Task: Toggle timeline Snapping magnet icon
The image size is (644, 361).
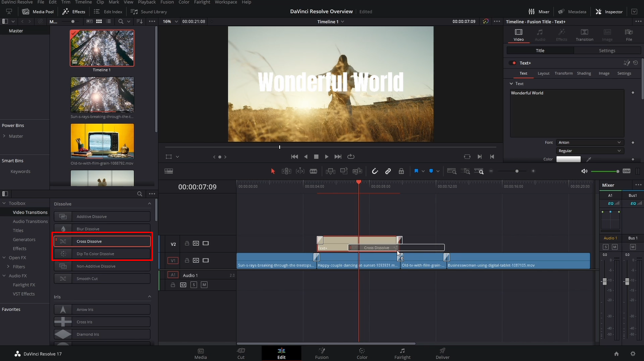Action: (375, 171)
